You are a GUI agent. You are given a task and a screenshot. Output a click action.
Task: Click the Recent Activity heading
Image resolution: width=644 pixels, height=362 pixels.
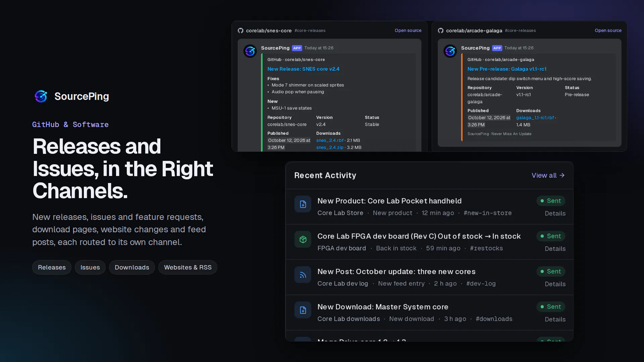coord(325,175)
